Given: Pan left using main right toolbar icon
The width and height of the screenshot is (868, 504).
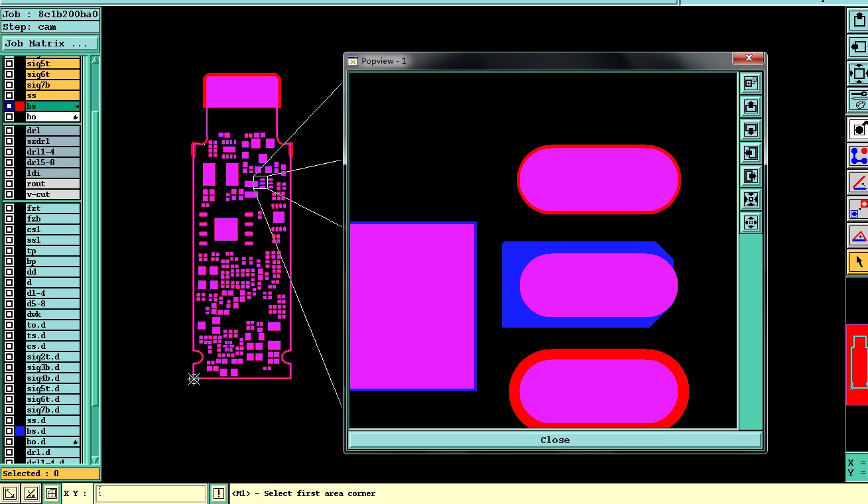Looking at the screenshot, I should [859, 46].
